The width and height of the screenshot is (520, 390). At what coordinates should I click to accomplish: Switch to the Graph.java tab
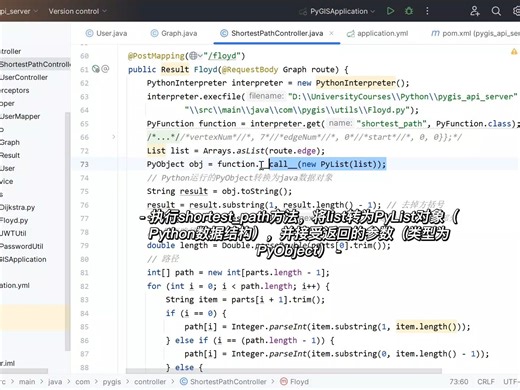pos(174,33)
